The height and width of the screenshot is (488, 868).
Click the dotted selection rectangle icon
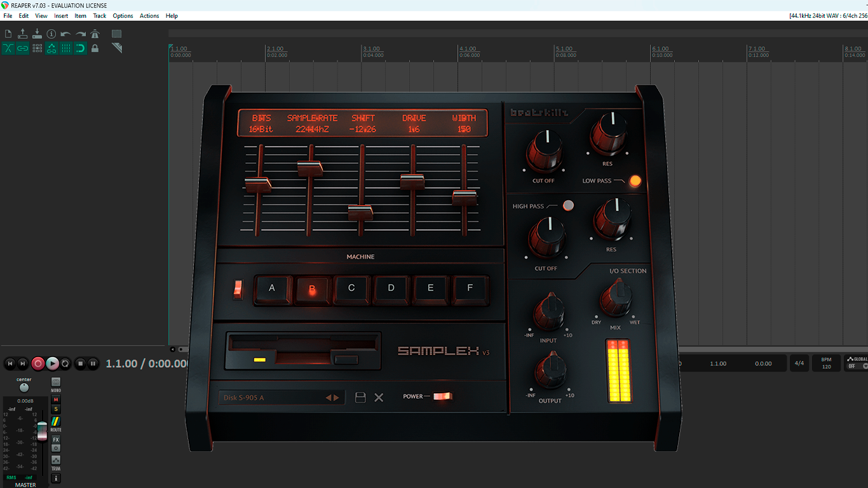(x=117, y=34)
